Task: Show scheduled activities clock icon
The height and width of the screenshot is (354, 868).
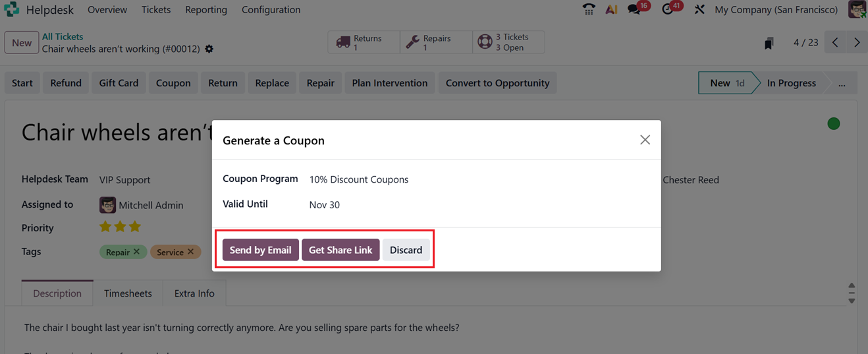Action: pyautogui.click(x=668, y=10)
